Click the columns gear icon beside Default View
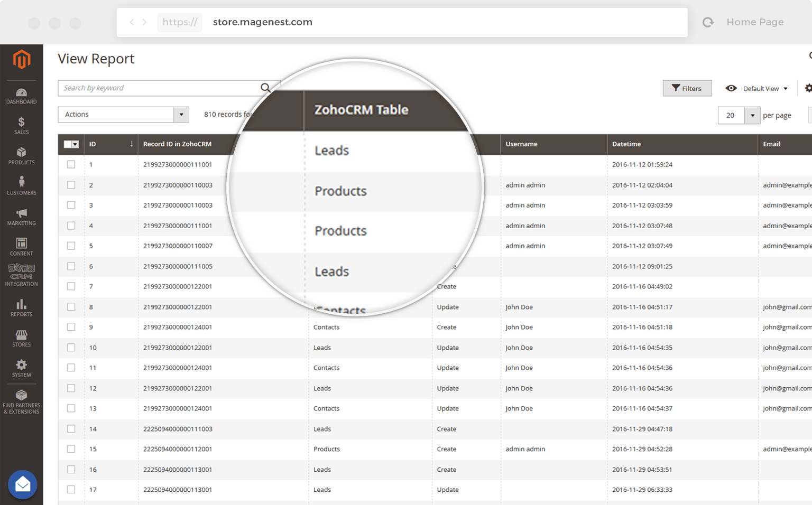The height and width of the screenshot is (505, 812). pyautogui.click(x=808, y=88)
